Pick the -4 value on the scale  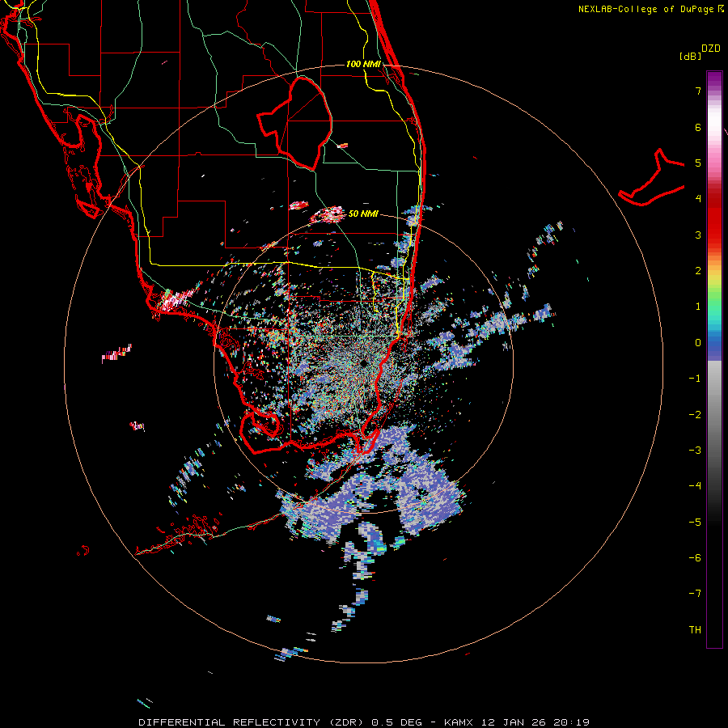pos(695,485)
